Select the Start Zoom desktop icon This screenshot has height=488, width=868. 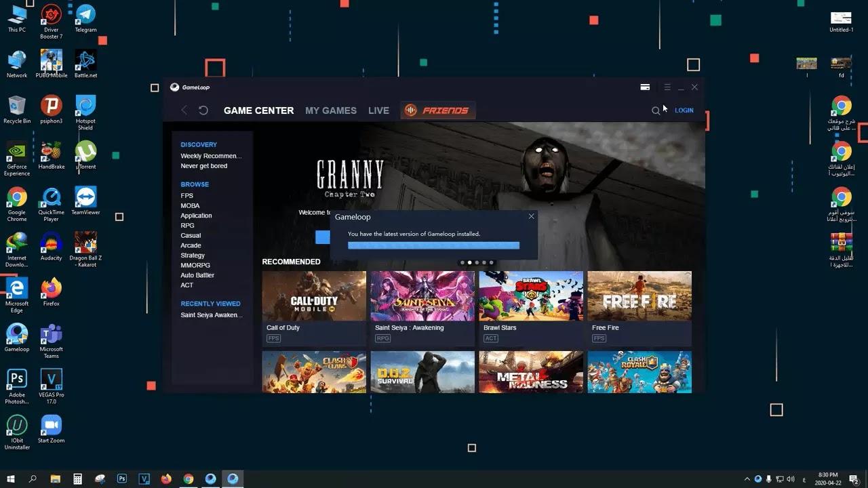(52, 429)
